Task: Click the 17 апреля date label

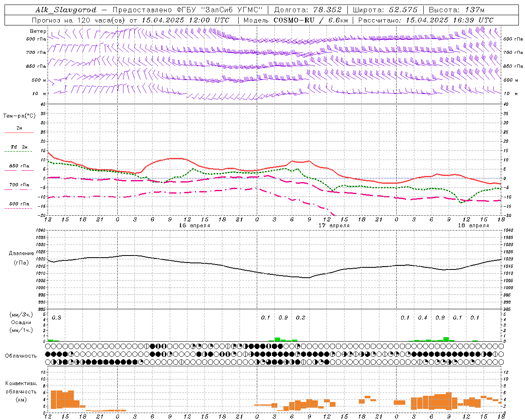Action: pyautogui.click(x=334, y=226)
